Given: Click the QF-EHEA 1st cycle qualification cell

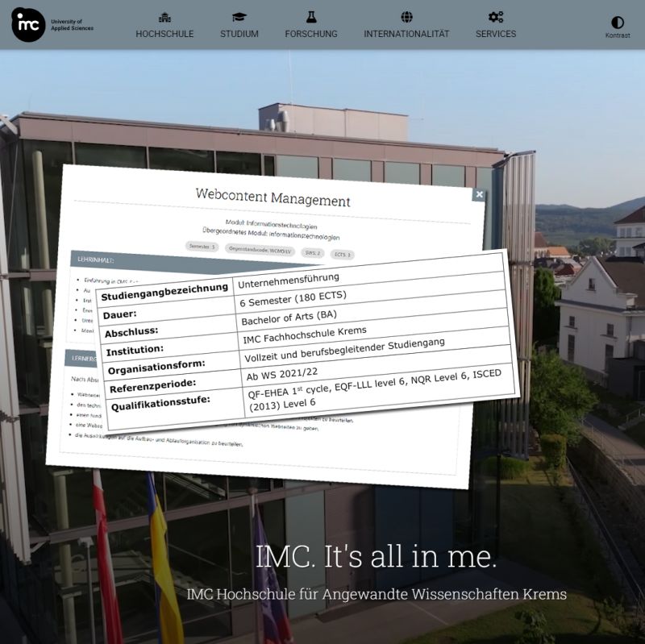Looking at the screenshot, I should click(380, 392).
